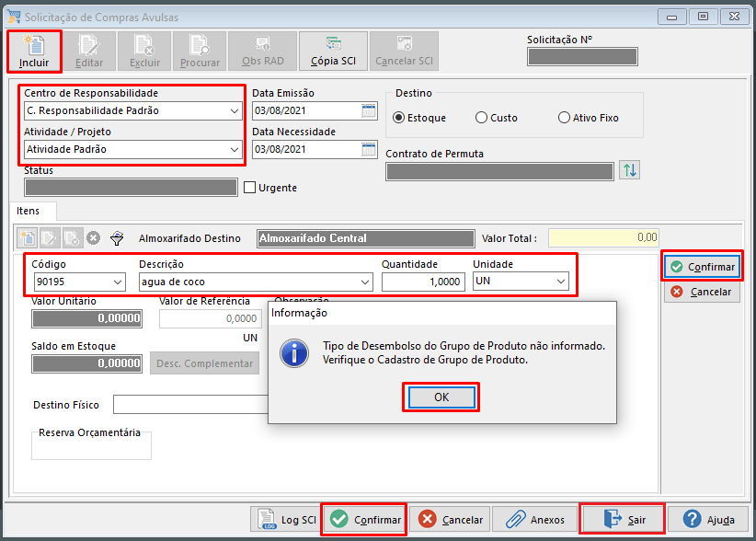The image size is (756, 541).
Task: Click the delete item icon in Itens toolbar
Action: [72, 238]
